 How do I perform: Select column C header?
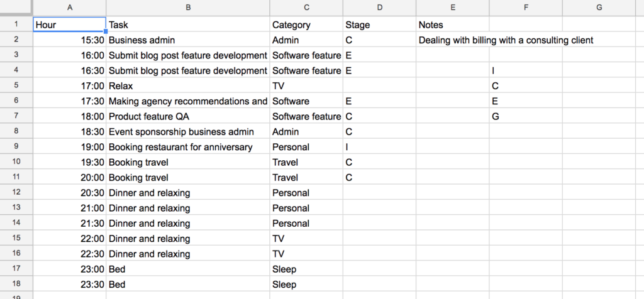click(x=306, y=8)
